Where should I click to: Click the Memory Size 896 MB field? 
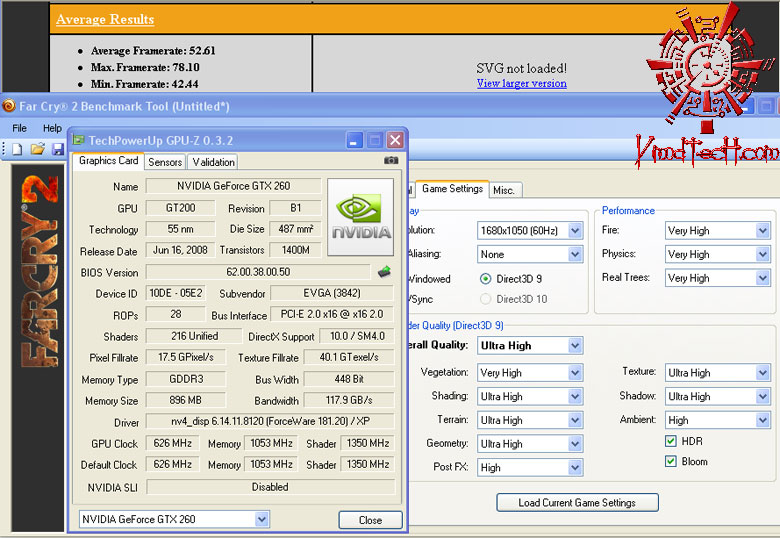click(x=185, y=400)
